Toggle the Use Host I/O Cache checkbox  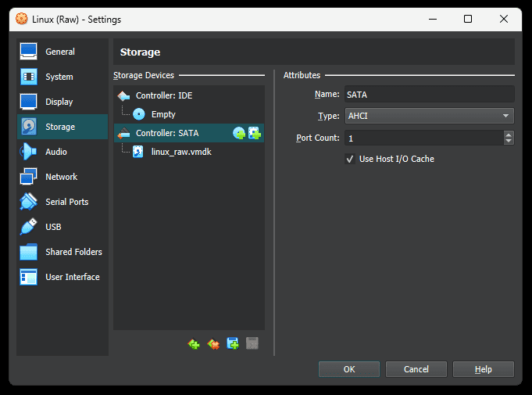pyautogui.click(x=350, y=159)
